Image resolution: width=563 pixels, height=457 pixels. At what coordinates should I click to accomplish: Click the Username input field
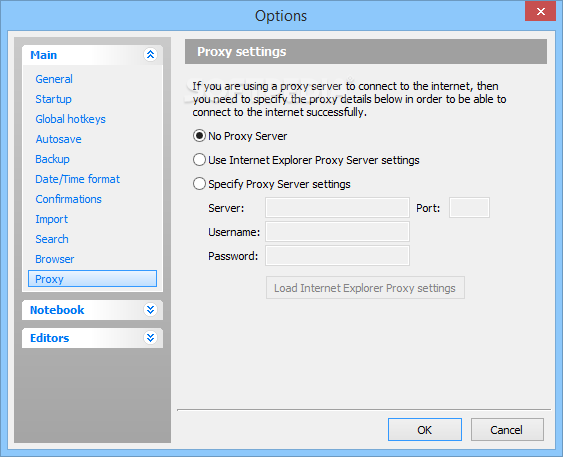tap(337, 232)
